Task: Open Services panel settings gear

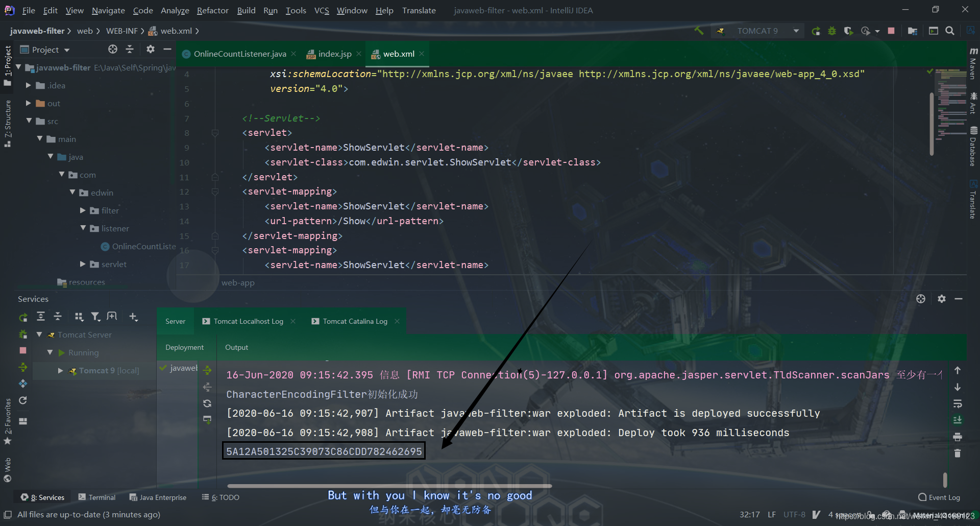Action: coord(942,299)
